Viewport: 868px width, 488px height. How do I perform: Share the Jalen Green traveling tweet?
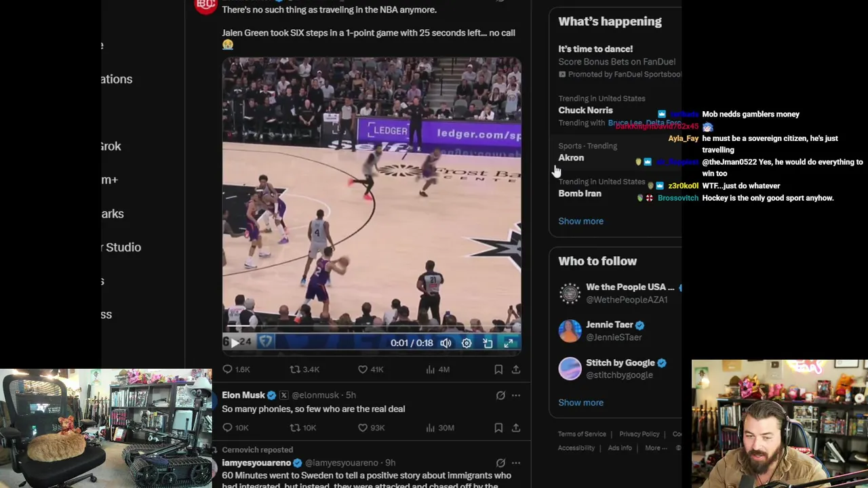coord(516,369)
